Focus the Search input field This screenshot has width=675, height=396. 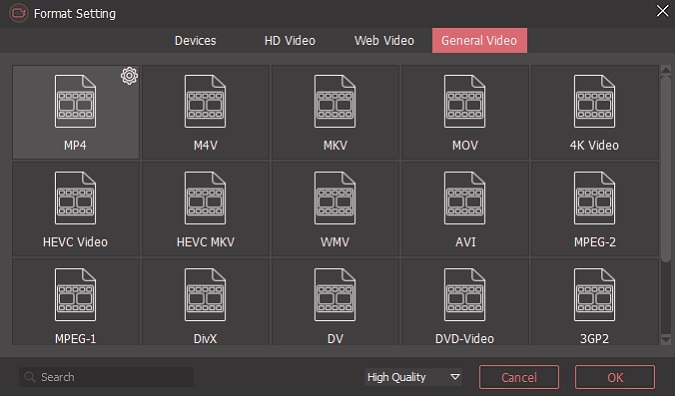(106, 377)
